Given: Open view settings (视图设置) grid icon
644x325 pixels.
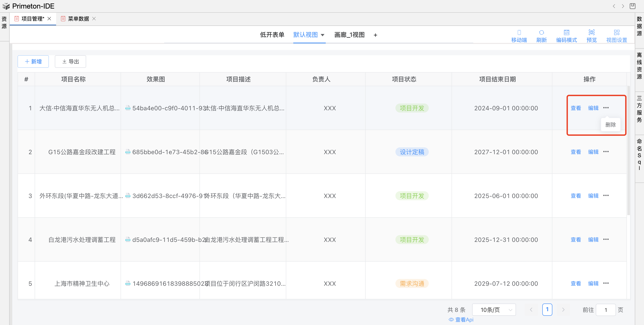Looking at the screenshot, I should (x=617, y=32).
